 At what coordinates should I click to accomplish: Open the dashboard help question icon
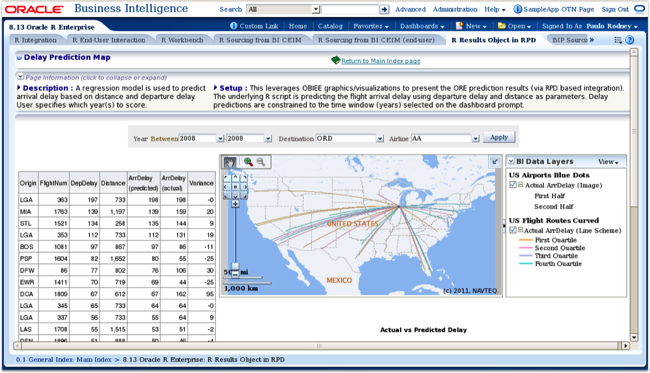pos(629,40)
